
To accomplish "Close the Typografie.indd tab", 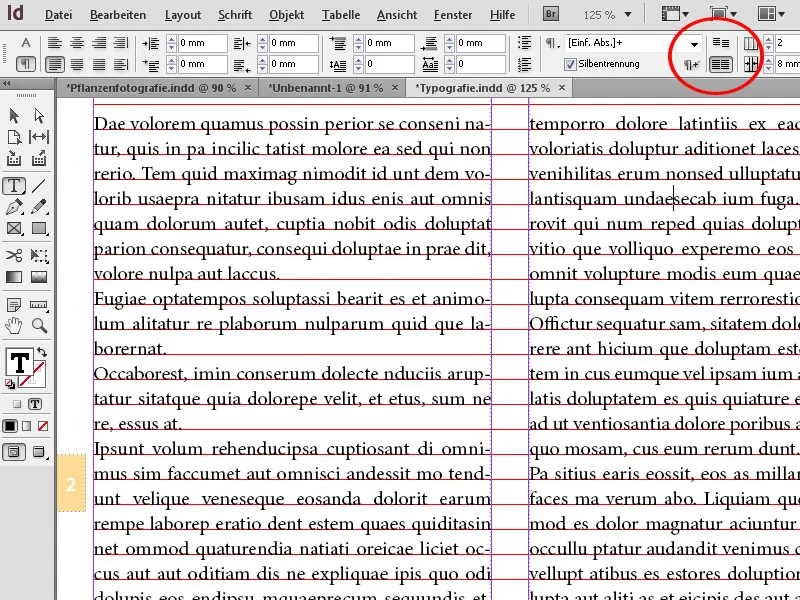I will [x=562, y=88].
